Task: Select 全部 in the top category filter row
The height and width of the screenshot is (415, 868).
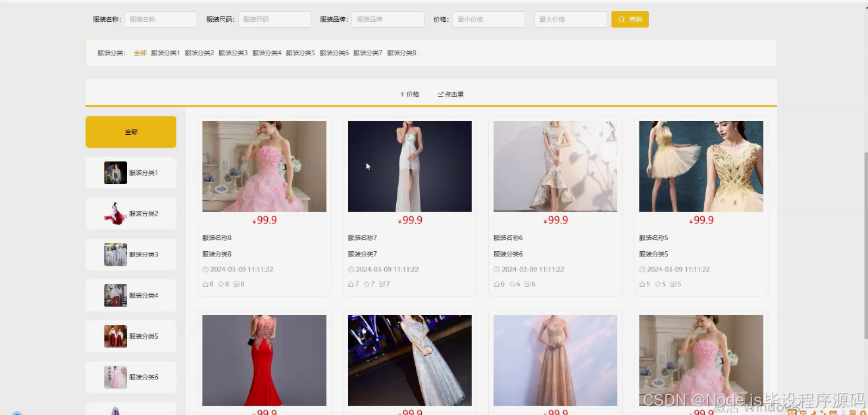Action: pyautogui.click(x=140, y=53)
